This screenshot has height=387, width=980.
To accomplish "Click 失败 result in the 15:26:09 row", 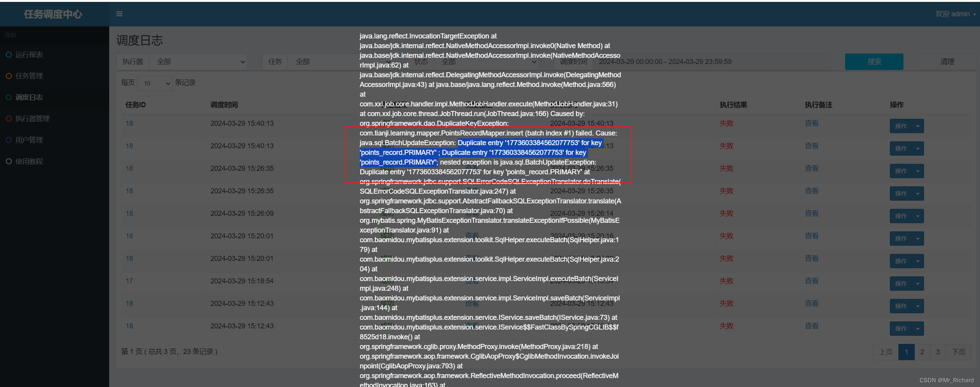I will [726, 213].
